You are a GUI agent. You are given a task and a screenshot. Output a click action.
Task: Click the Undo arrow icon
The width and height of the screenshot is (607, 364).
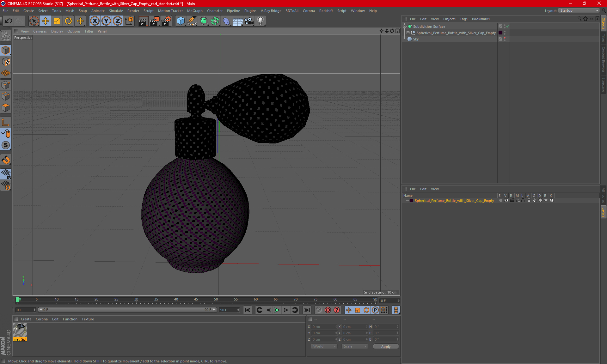point(9,21)
